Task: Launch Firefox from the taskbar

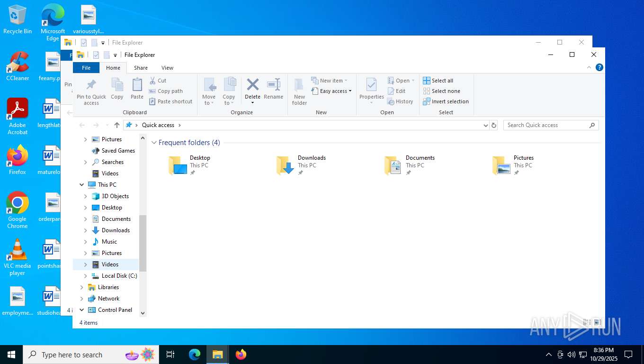Action: (241, 355)
